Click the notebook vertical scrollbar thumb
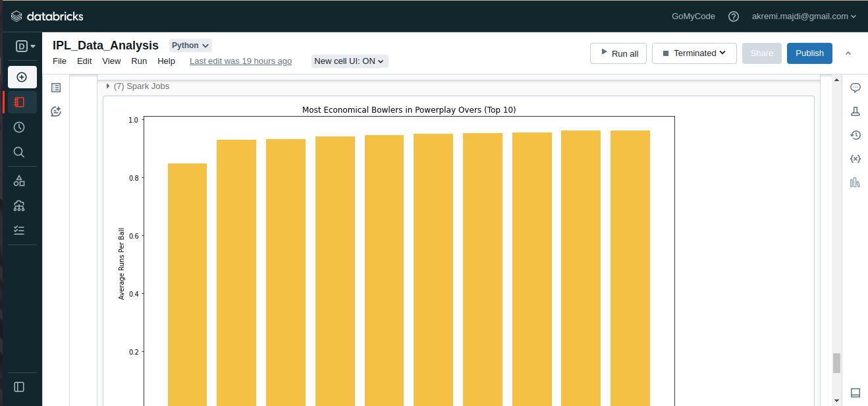 (836, 363)
